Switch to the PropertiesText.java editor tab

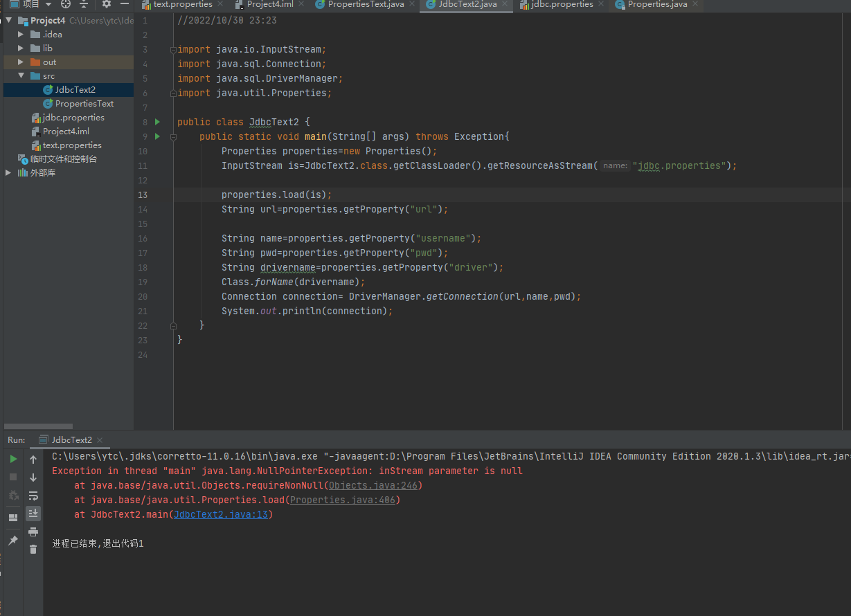point(366,4)
